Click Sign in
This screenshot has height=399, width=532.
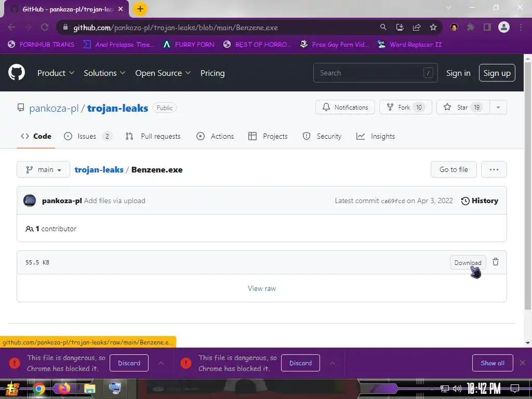click(x=458, y=73)
